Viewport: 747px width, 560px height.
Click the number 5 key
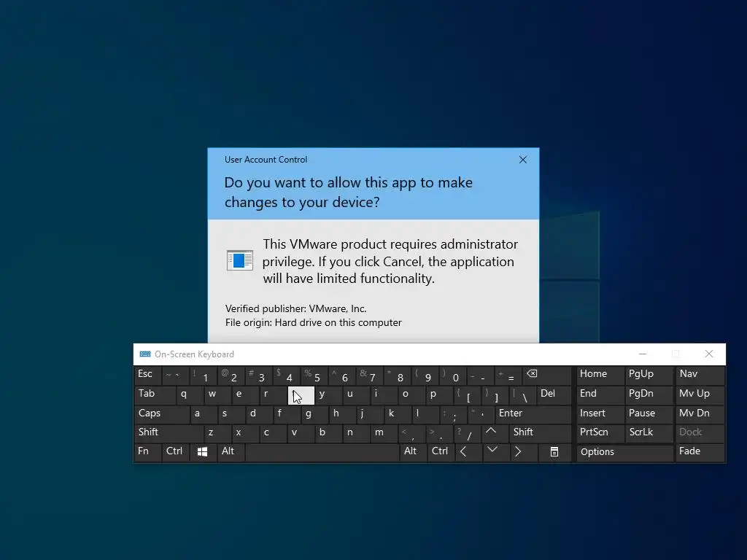pyautogui.click(x=314, y=376)
